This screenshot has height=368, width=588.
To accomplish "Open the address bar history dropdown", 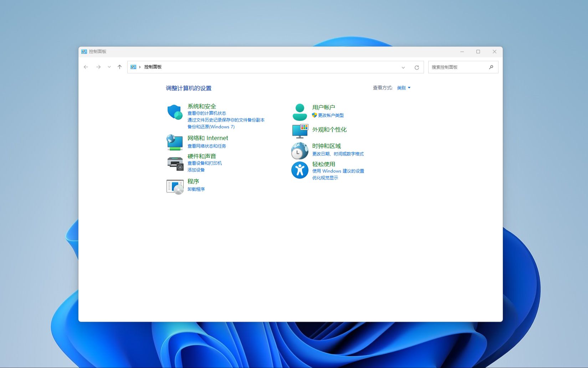I will click(x=403, y=67).
